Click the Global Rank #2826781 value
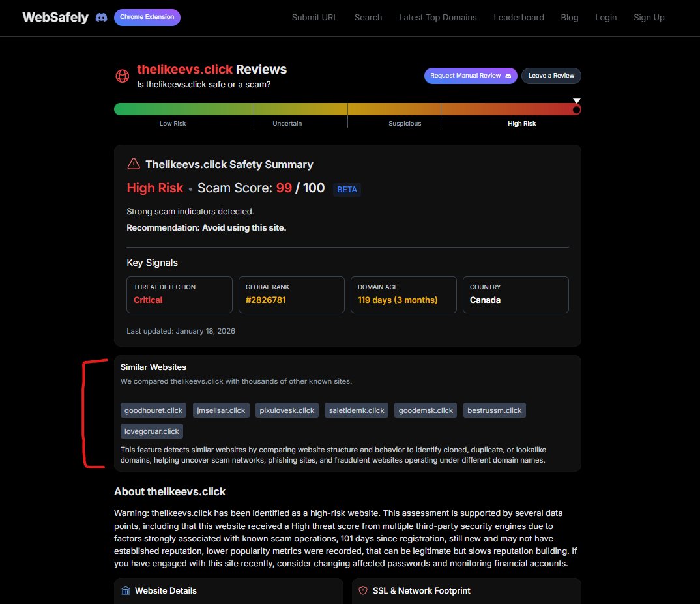 point(266,300)
